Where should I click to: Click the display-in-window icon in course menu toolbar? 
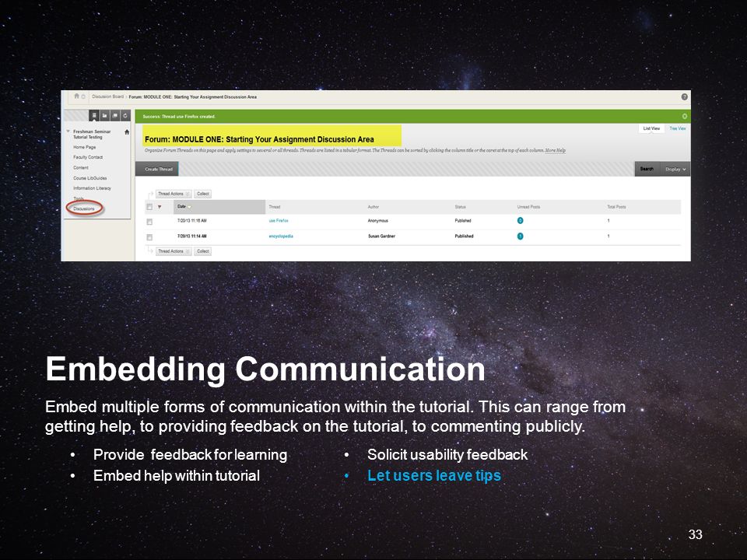115,115
